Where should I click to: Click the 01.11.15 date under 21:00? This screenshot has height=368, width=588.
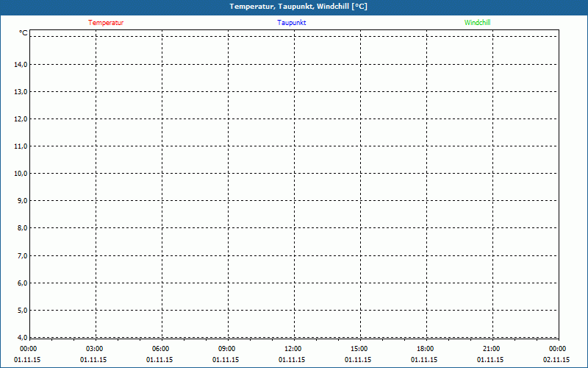(490, 360)
